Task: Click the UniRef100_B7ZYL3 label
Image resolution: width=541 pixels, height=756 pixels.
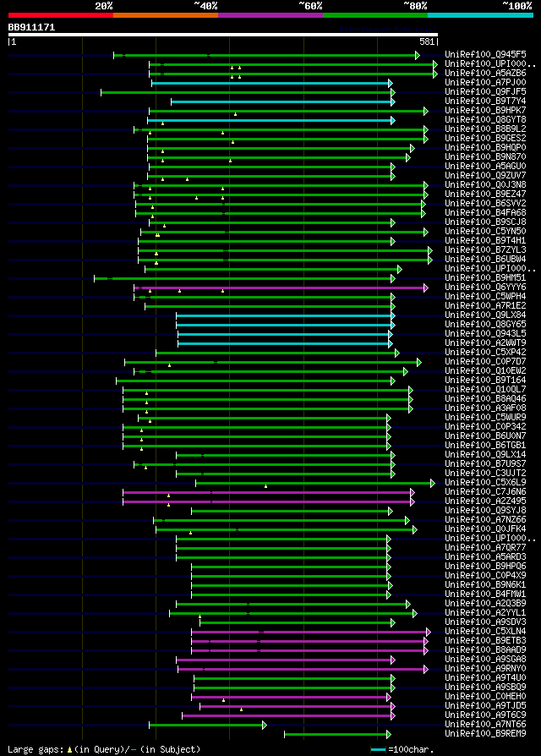Action: (x=485, y=249)
